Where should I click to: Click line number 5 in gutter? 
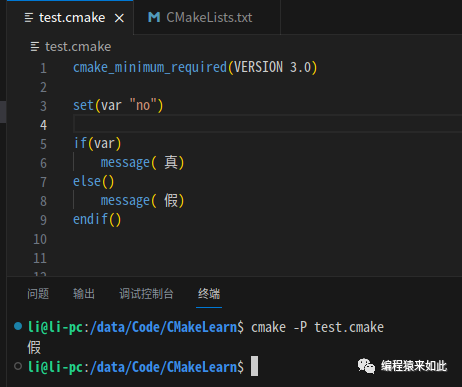43,144
